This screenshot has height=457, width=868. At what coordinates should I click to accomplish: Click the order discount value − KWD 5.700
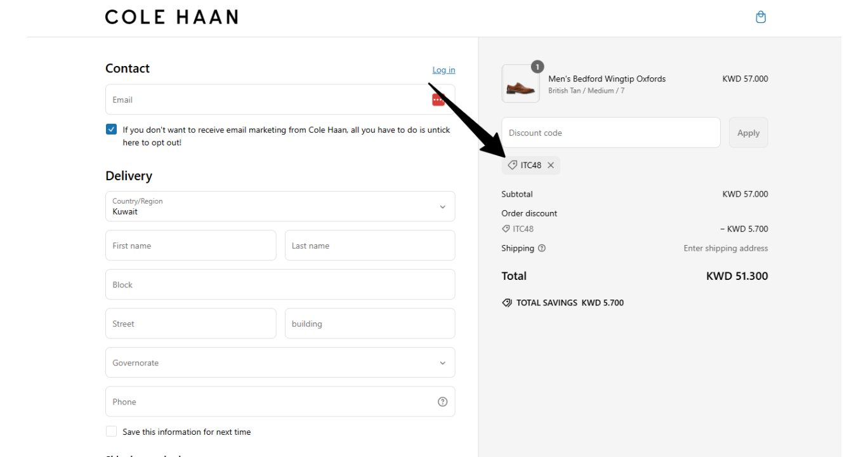744,229
